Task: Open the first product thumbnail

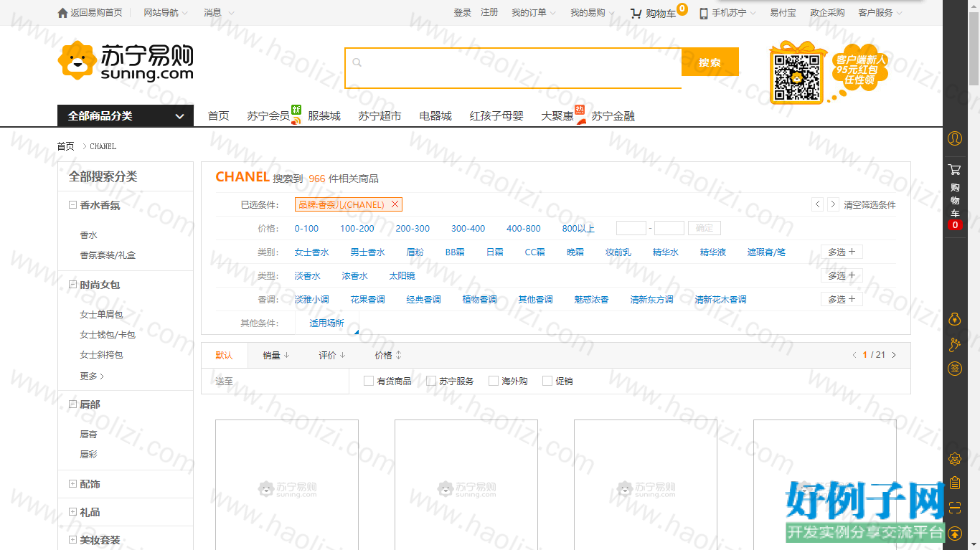Action: (x=287, y=485)
